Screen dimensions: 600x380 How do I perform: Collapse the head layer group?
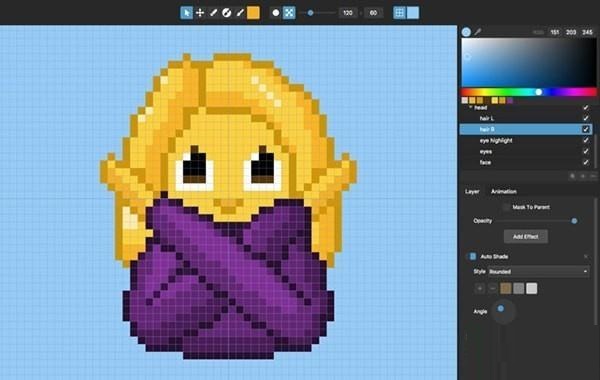(471, 108)
